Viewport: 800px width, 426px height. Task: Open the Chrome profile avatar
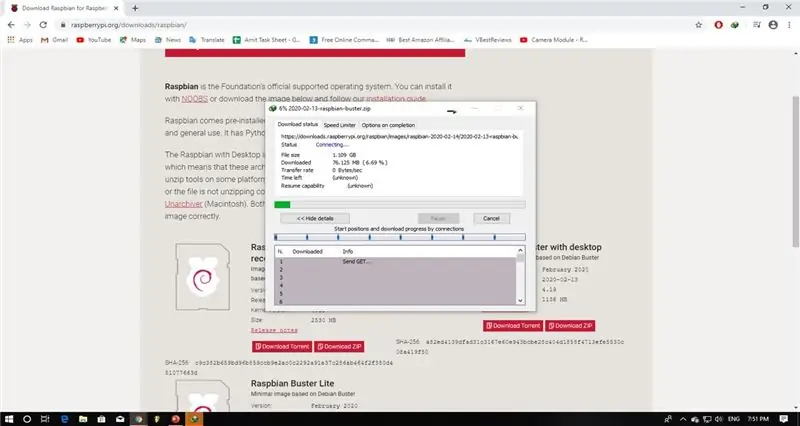coord(773,24)
